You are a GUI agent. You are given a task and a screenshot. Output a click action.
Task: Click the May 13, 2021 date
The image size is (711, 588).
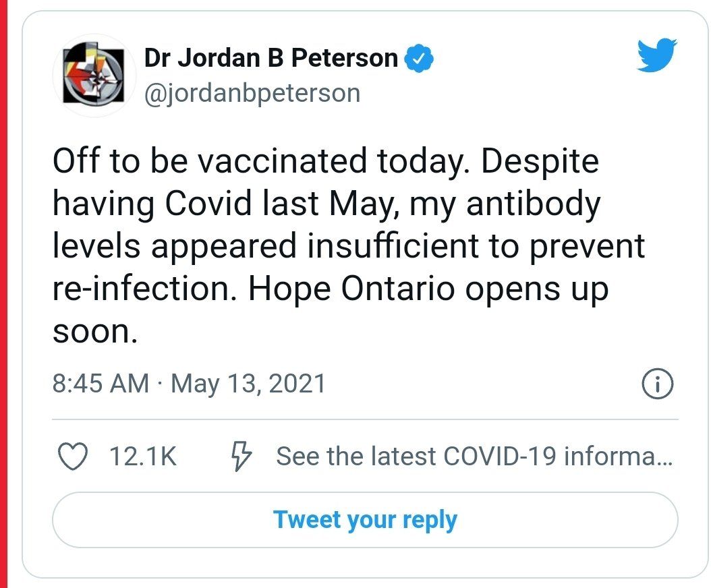(x=248, y=384)
